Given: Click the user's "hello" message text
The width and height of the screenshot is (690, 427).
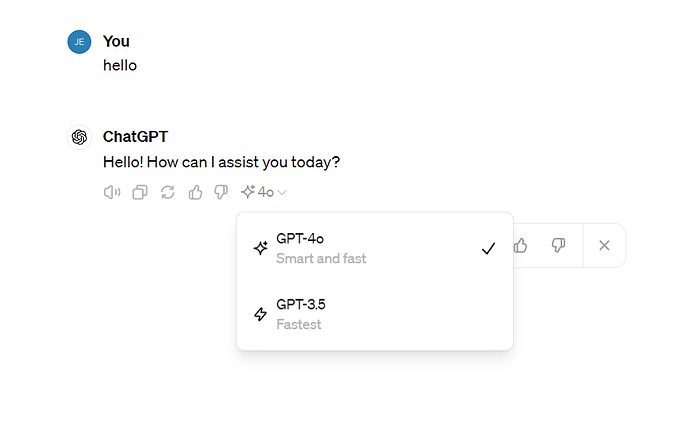Looking at the screenshot, I should [x=120, y=66].
